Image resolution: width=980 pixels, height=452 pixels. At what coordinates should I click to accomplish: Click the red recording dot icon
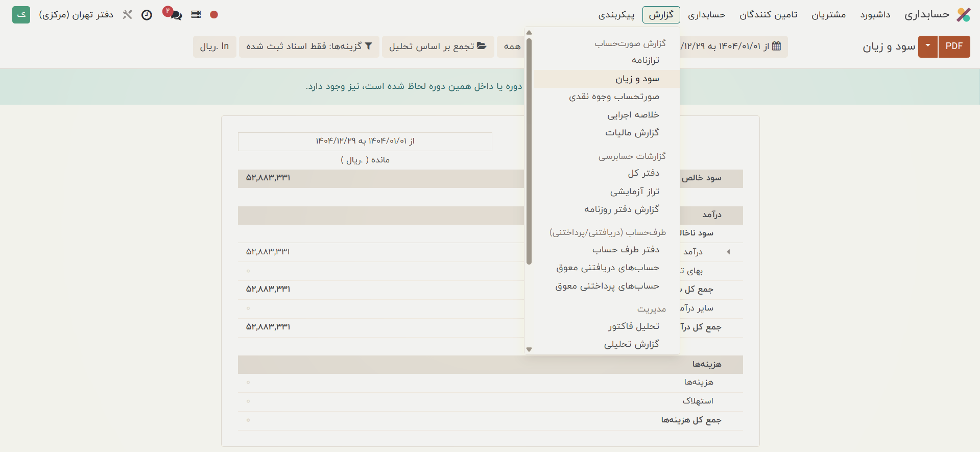pyautogui.click(x=214, y=15)
